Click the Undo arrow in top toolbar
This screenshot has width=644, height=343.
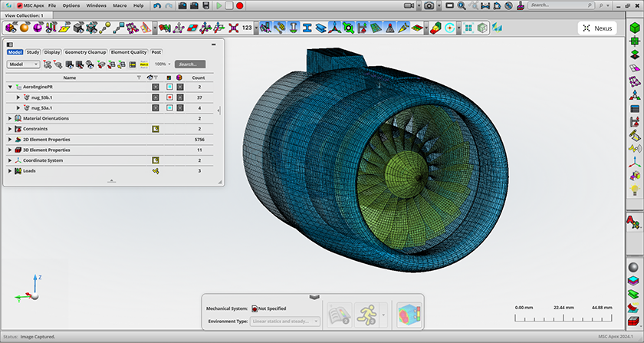coord(157,5)
